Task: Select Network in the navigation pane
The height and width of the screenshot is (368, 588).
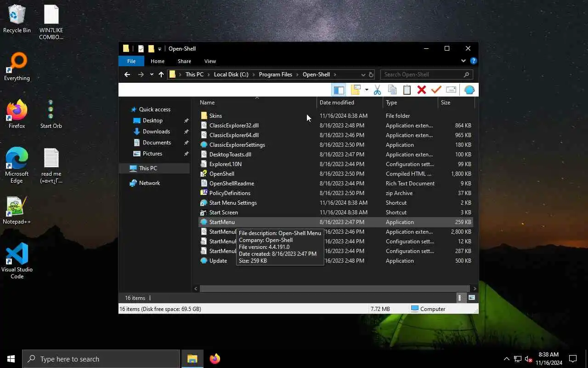Action: (x=149, y=183)
